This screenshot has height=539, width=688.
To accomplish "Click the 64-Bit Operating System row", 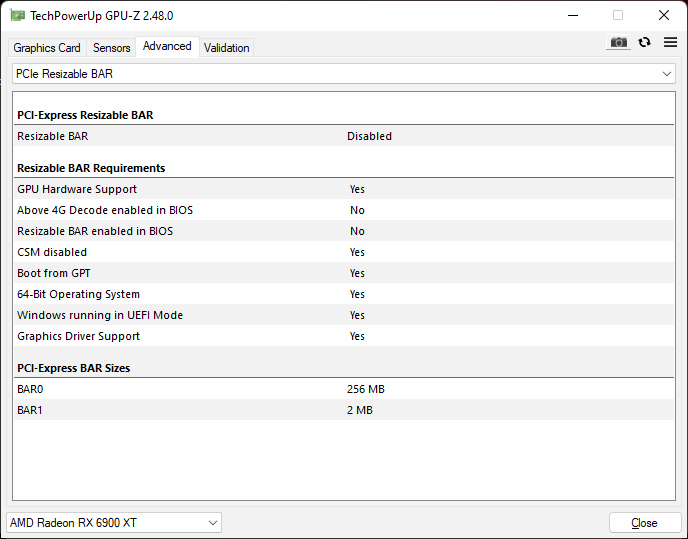I will point(344,294).
